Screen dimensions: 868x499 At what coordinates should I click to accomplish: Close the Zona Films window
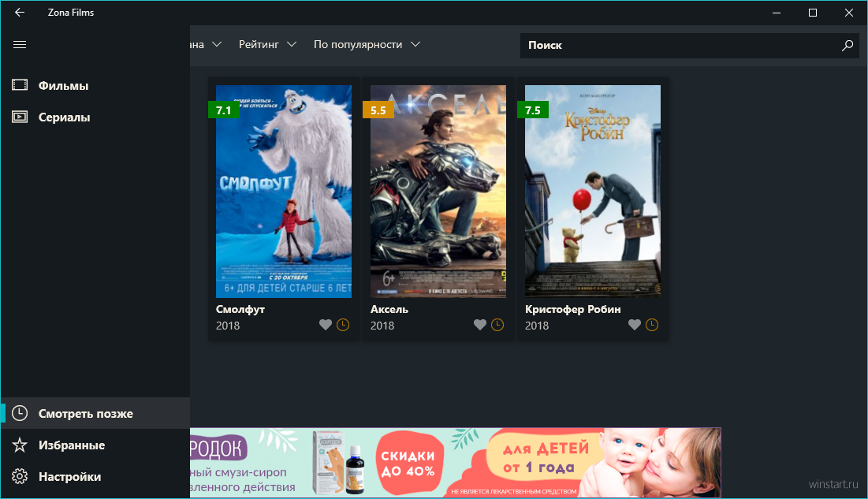tap(848, 12)
